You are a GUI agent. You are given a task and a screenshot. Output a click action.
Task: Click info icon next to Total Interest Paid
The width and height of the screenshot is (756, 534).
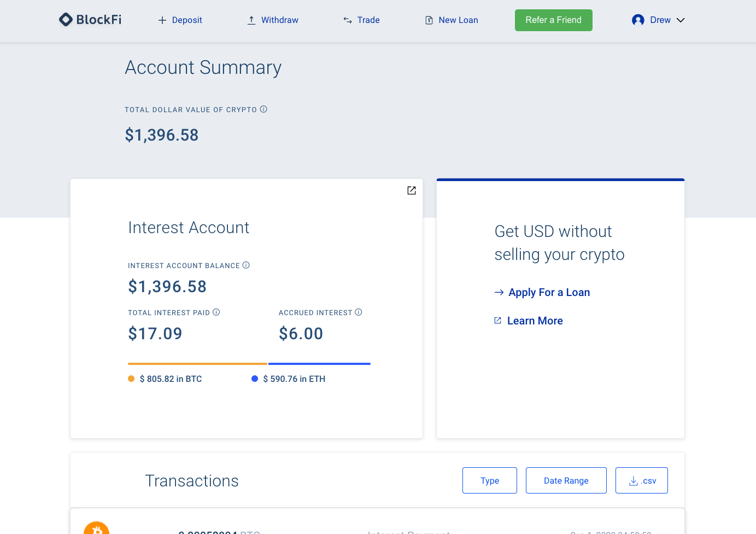tap(216, 312)
